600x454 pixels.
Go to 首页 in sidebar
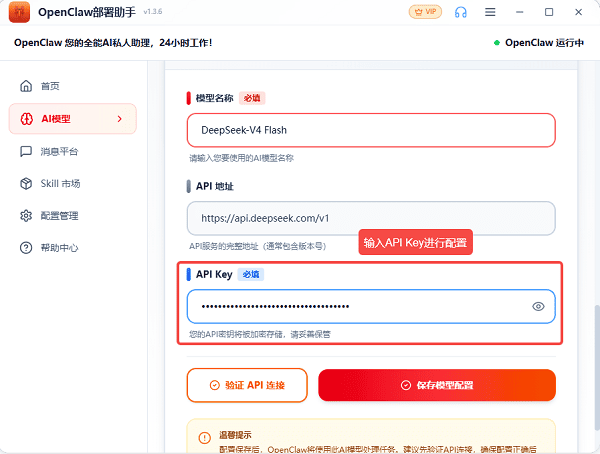click(73, 86)
